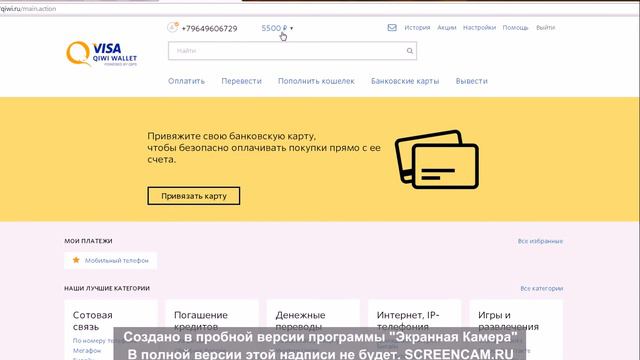Open История link in header
This screenshot has width=640, height=360.
[417, 27]
